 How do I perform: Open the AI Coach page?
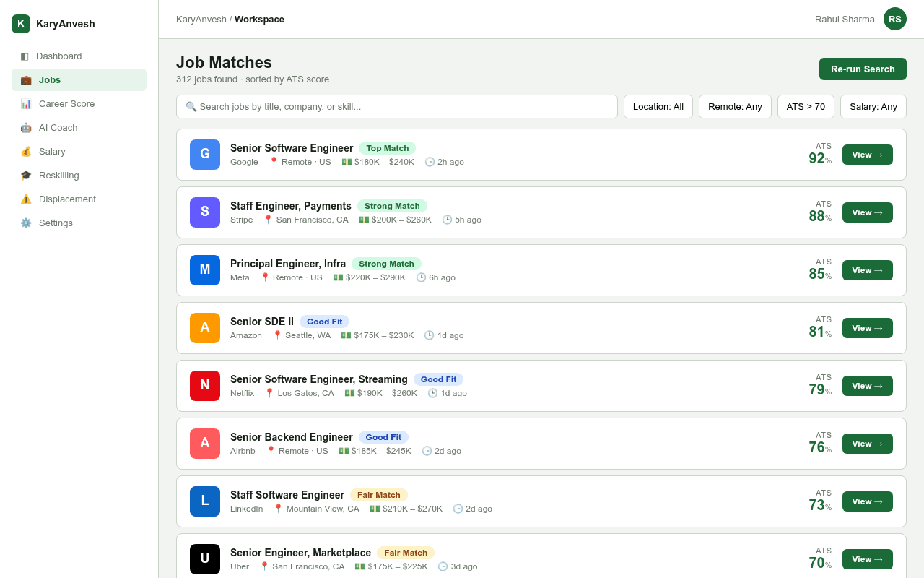tap(79, 128)
